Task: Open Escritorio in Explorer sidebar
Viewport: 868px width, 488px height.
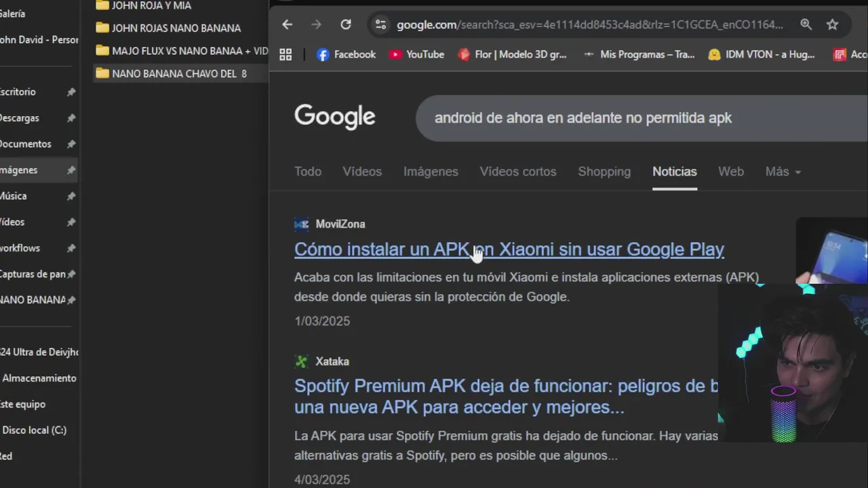Action: [18, 92]
